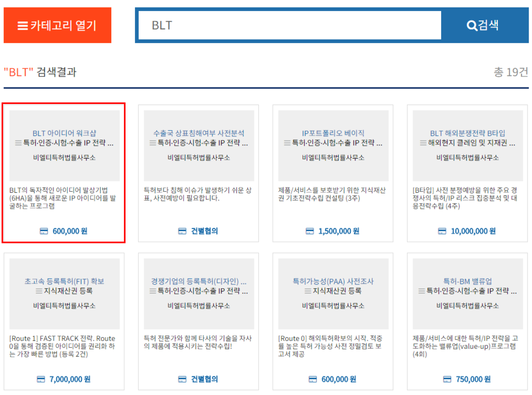Click payment icon beside 건별협의 in 수출국 card
Screen dimensions: 532x395
(x=182, y=231)
